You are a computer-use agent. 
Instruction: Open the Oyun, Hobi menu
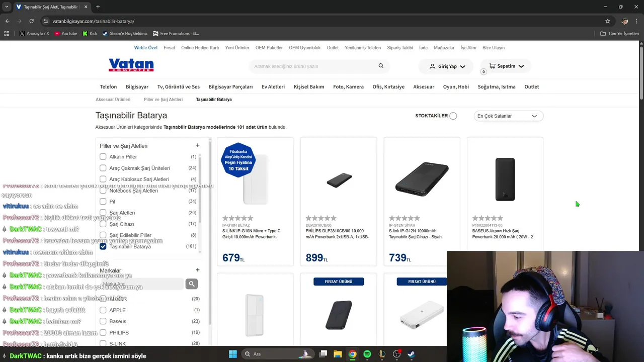[x=456, y=86]
